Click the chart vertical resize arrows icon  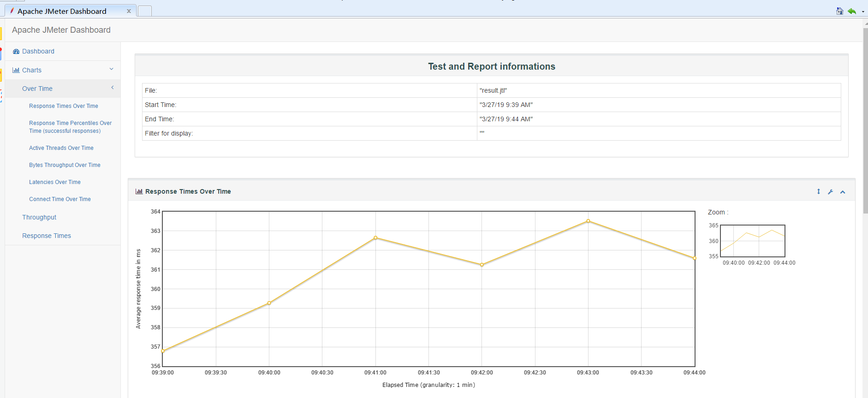(819, 191)
